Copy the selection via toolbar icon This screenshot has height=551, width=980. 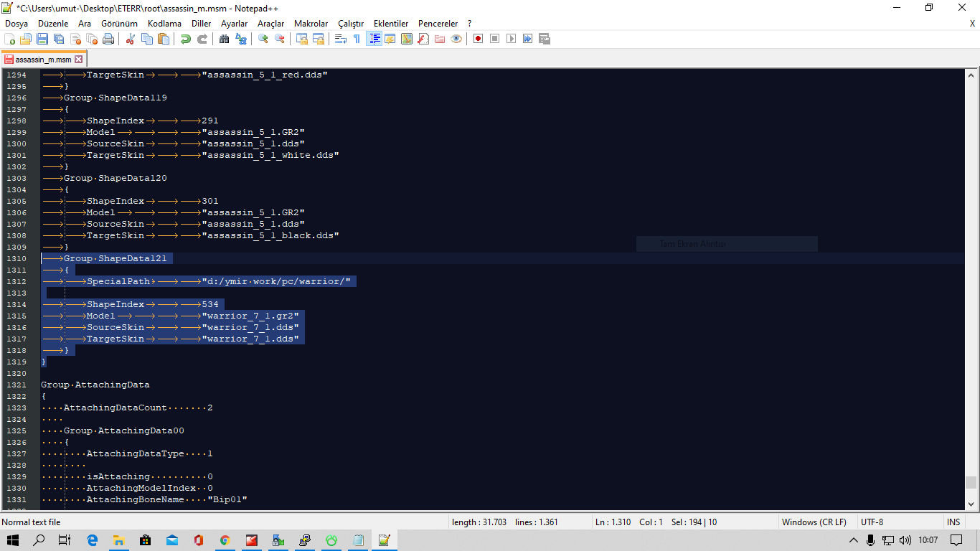[x=147, y=39]
